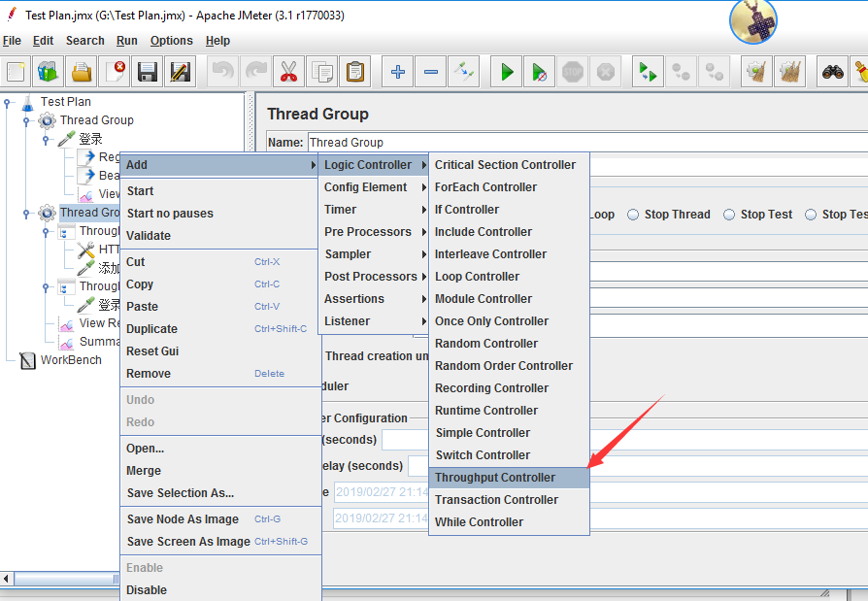
Task: Click the Close test plan icon
Action: point(115,72)
